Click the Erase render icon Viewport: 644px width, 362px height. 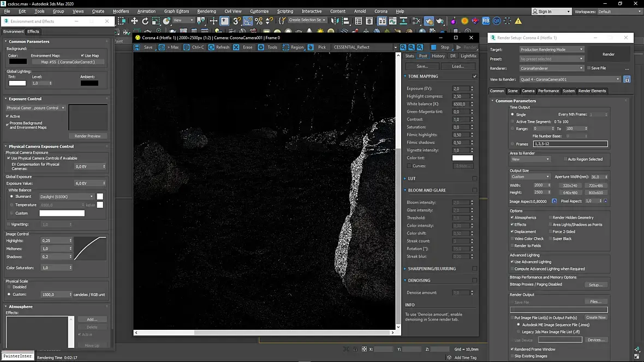[243, 47]
